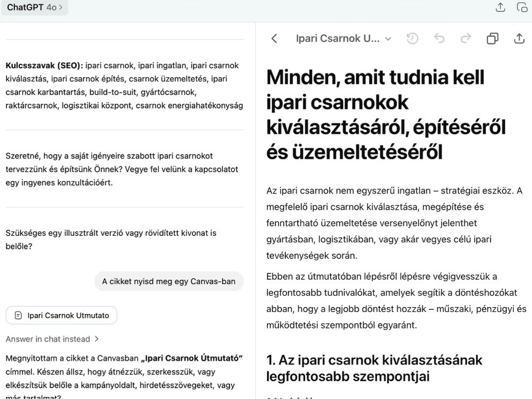Image resolution: width=532 pixels, height=399 pixels.
Task: Click the chevron after "Answer in chat instead"
Action: [x=97, y=339]
